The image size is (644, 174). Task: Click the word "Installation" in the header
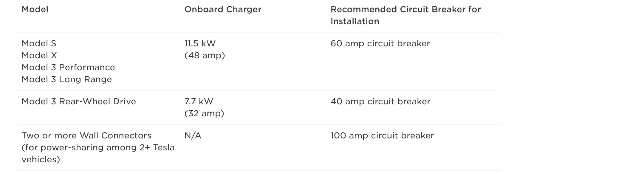pos(355,22)
